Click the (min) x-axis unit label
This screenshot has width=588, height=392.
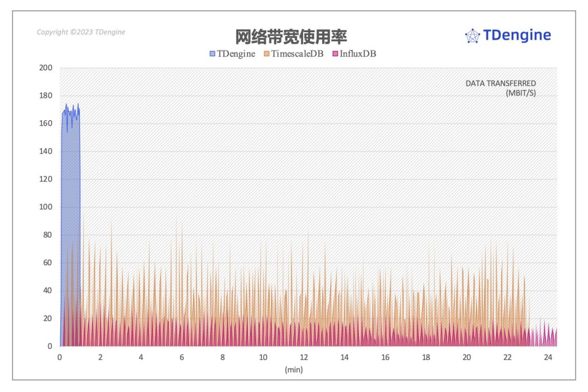[293, 370]
